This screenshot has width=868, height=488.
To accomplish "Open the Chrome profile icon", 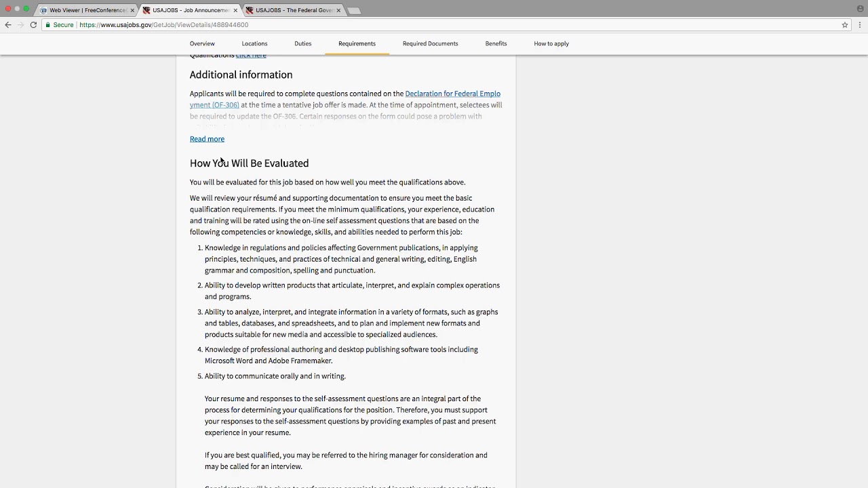I will pos(861,8).
